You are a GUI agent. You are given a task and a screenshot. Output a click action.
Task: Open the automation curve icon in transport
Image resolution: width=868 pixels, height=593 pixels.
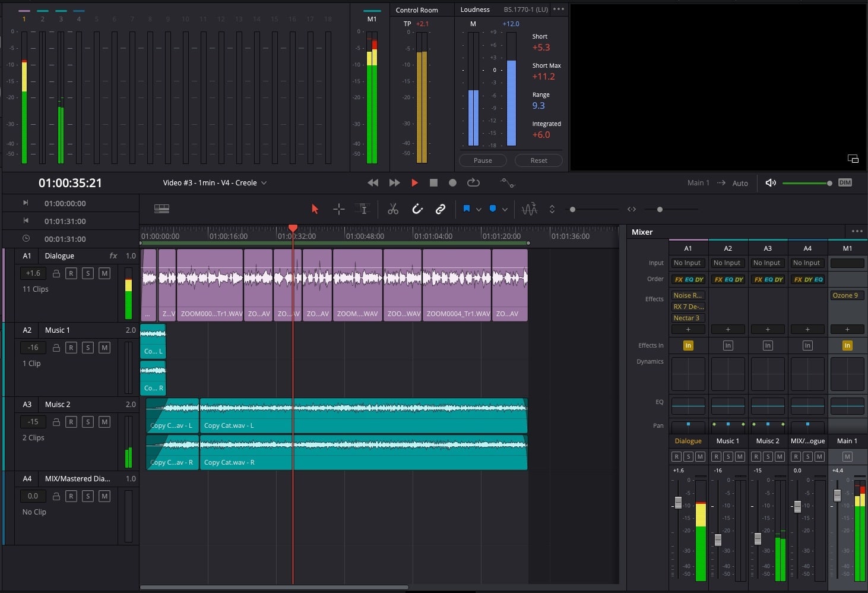pyautogui.click(x=508, y=183)
